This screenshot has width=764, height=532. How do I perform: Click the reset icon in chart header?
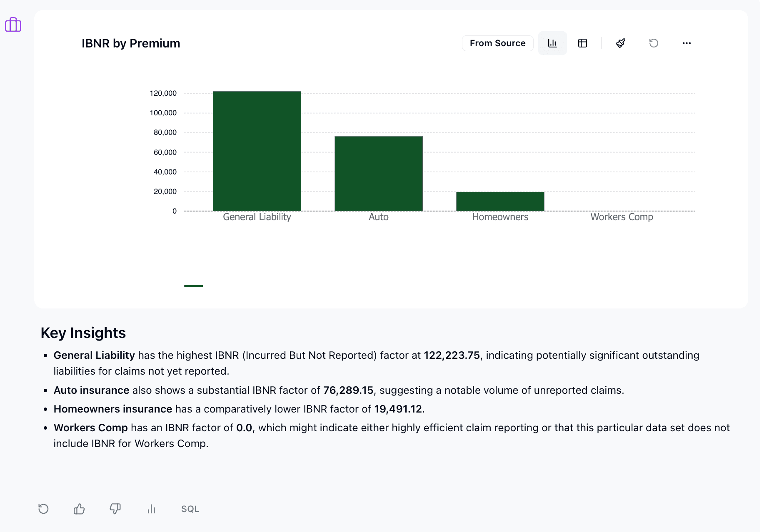tap(653, 43)
